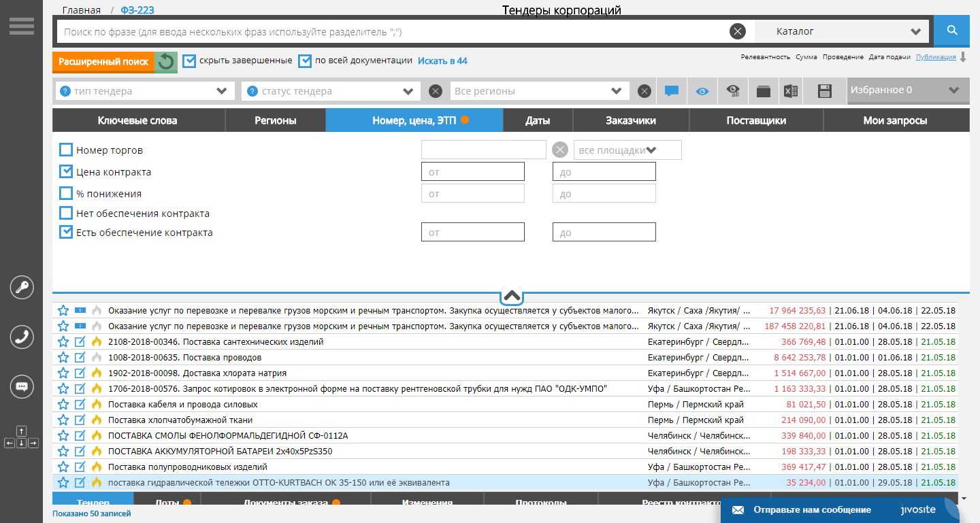This screenshot has height=523, width=980.
Task: Go to the 'Главная' breadcrumb link
Action: [81, 10]
